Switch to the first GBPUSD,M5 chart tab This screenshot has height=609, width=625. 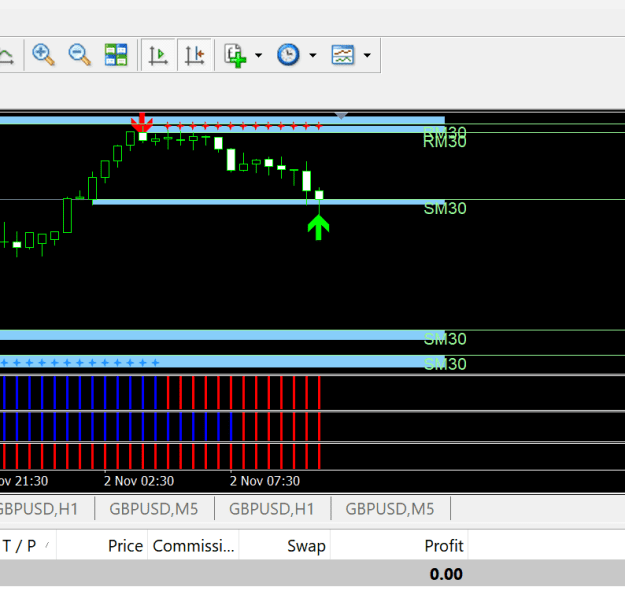coord(154,509)
